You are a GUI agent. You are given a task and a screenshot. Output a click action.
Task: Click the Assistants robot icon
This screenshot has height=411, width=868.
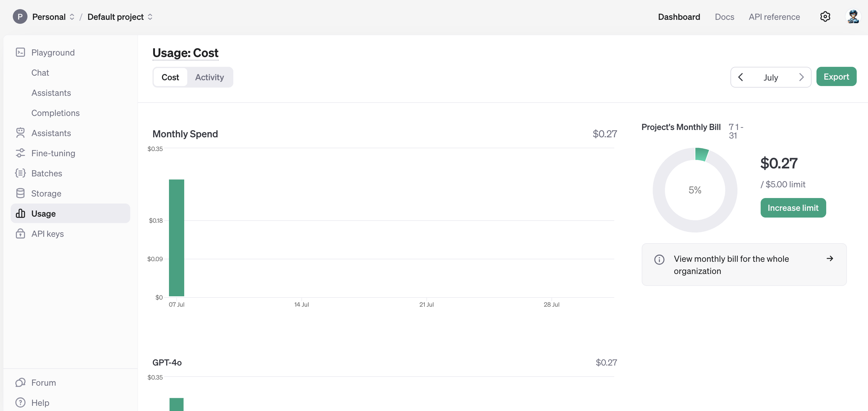coord(20,133)
